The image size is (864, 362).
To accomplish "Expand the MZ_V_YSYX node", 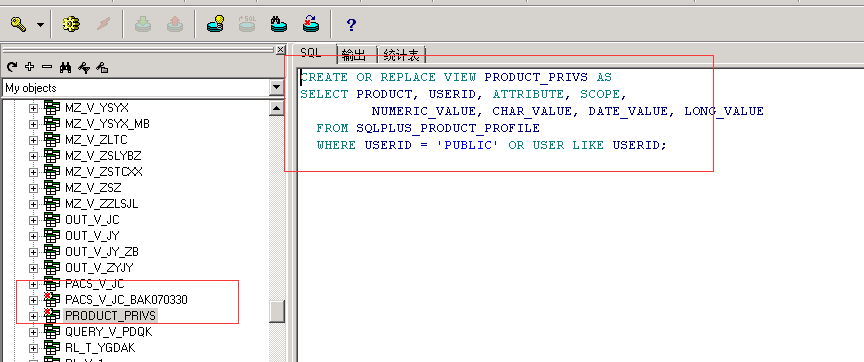I will tap(34, 108).
